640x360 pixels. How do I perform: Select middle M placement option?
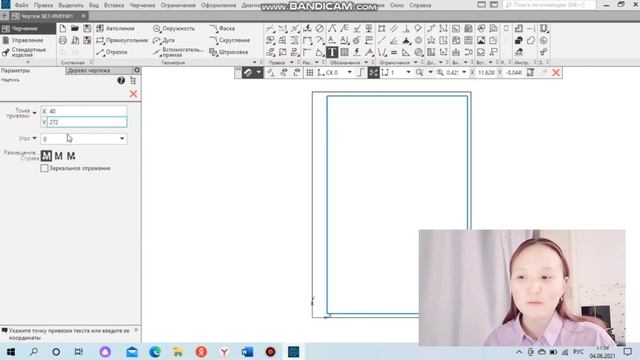58,156
